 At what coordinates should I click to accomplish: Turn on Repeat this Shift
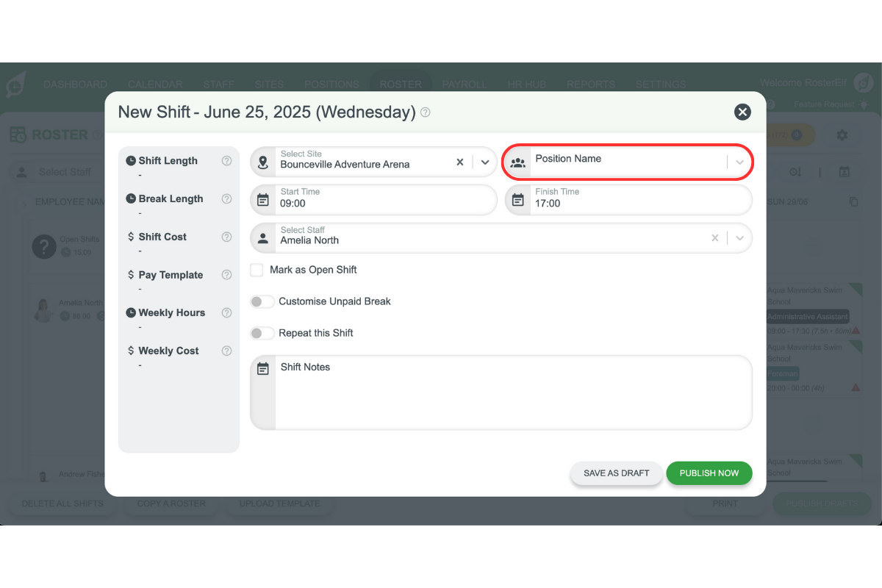click(262, 333)
